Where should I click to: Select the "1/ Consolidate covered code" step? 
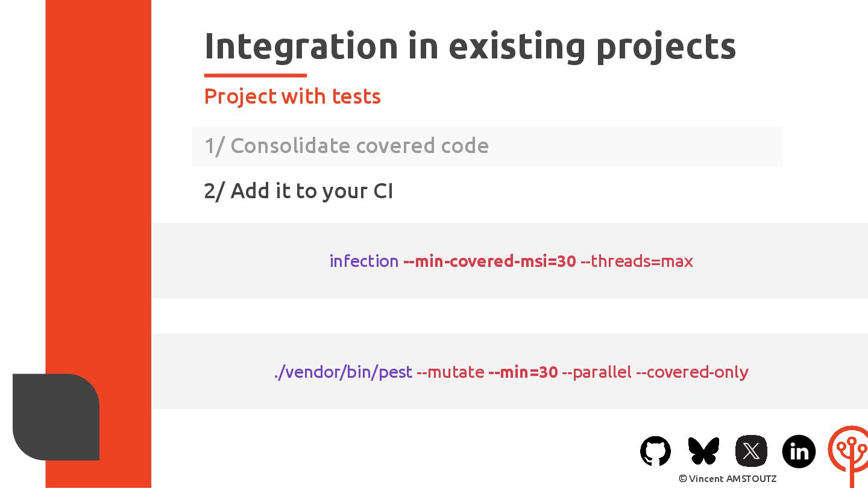(x=346, y=146)
